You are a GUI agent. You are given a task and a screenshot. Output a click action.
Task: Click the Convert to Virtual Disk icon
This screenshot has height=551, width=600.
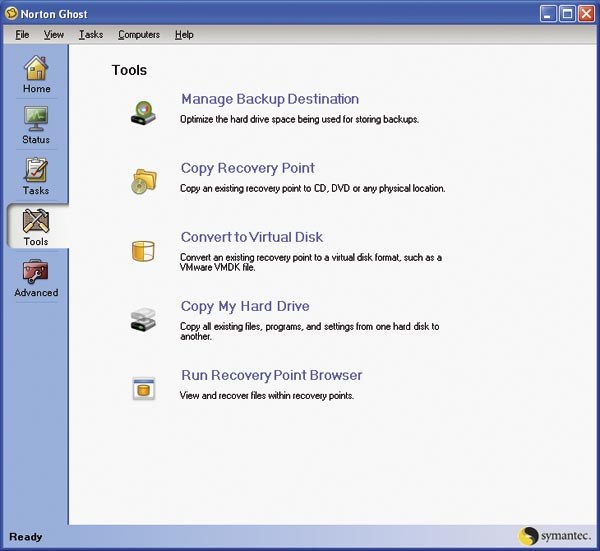coord(143,250)
